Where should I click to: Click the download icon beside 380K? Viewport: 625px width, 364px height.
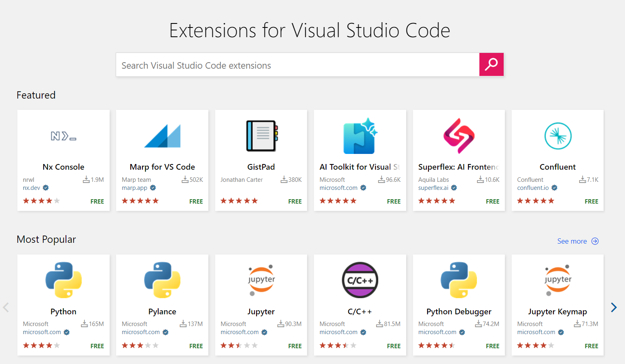284,179
